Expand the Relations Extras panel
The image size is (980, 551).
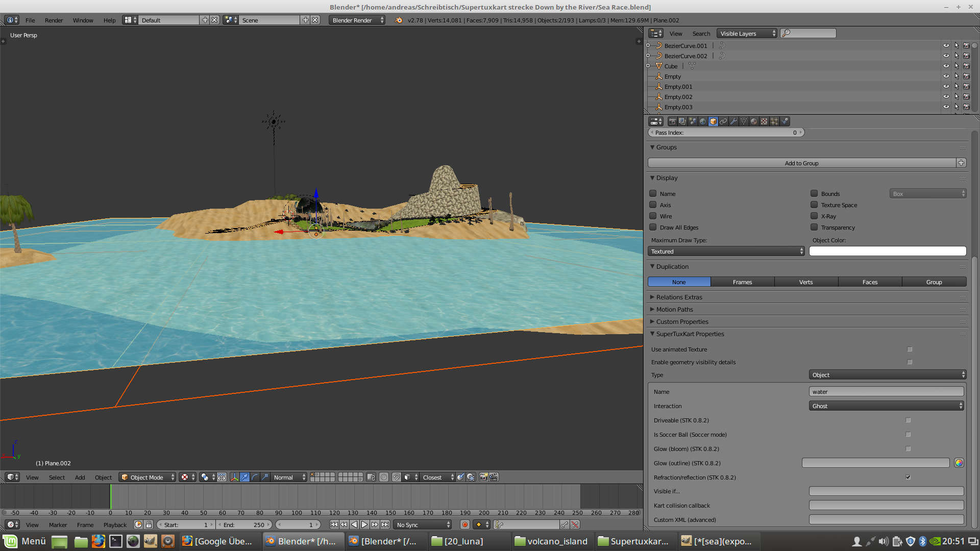(679, 297)
